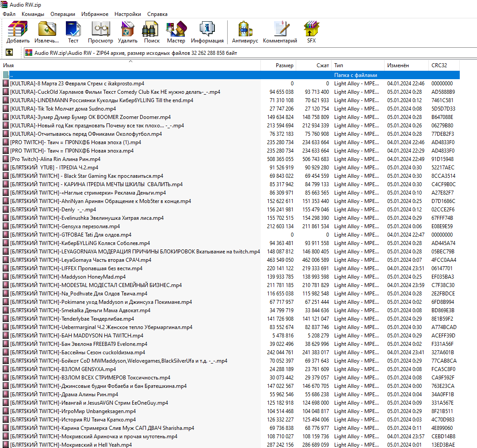
Task: Click the parent folder '..' icon
Action: coord(5,75)
